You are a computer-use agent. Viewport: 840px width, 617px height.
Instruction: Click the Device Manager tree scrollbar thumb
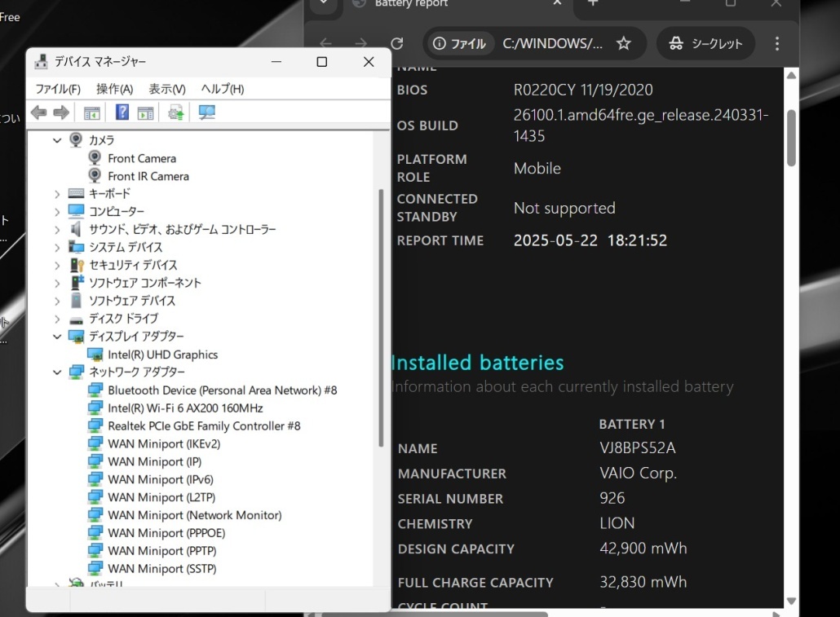381,318
